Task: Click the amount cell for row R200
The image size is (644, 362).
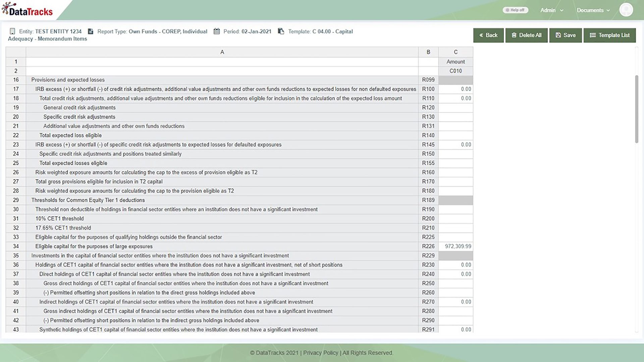Action: (x=455, y=219)
